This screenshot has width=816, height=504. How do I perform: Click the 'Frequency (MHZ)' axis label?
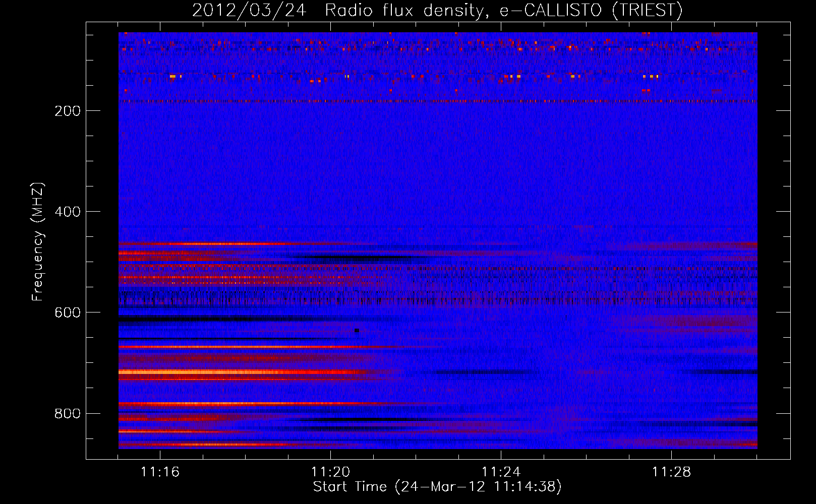click(38, 242)
